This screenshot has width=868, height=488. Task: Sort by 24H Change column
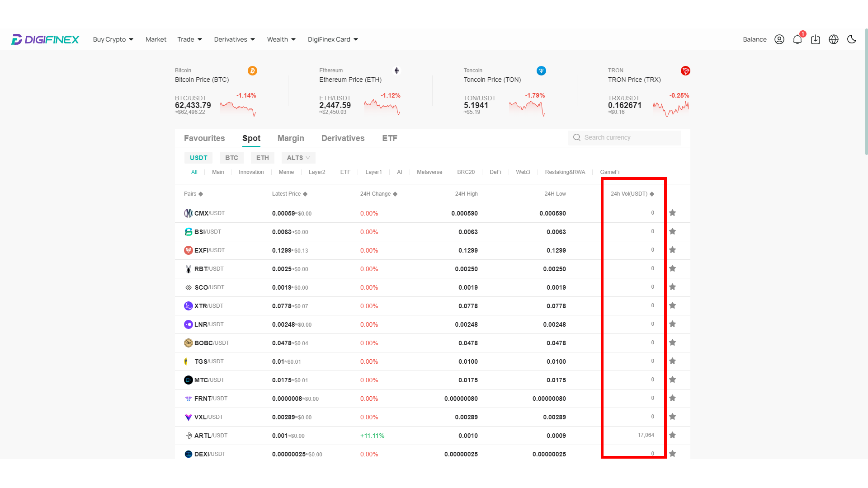pyautogui.click(x=379, y=194)
